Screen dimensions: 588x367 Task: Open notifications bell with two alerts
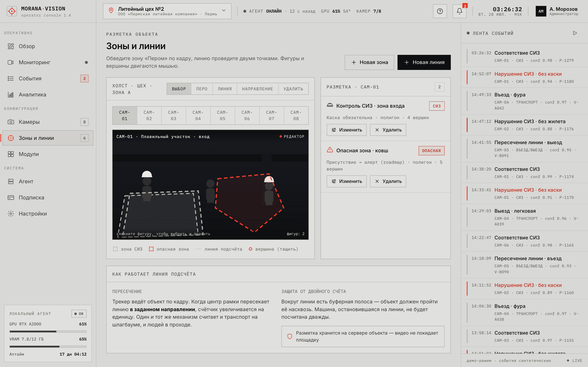click(x=459, y=11)
